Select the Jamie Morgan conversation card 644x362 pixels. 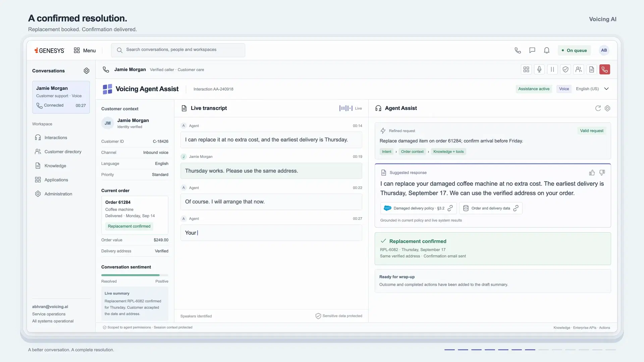[61, 97]
